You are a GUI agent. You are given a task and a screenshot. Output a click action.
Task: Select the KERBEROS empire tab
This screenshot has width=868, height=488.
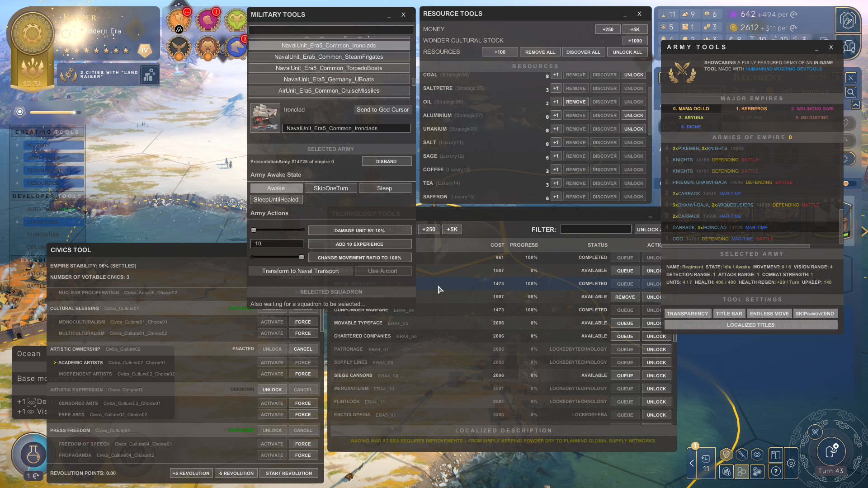point(751,108)
